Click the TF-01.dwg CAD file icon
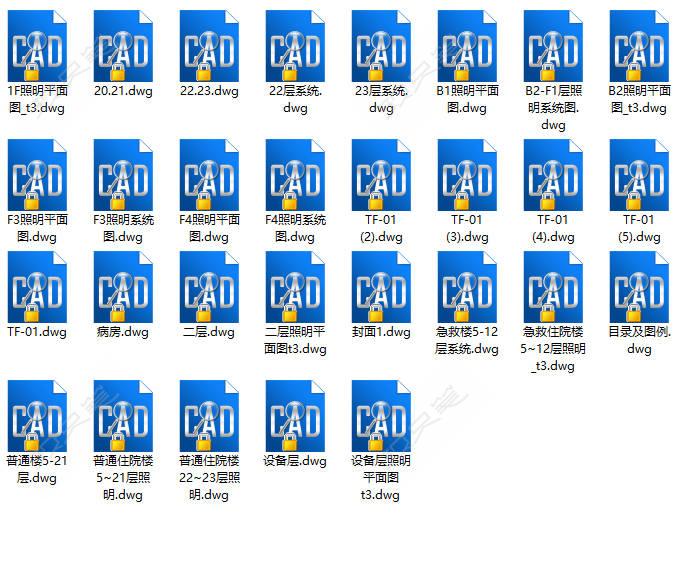 (37, 287)
